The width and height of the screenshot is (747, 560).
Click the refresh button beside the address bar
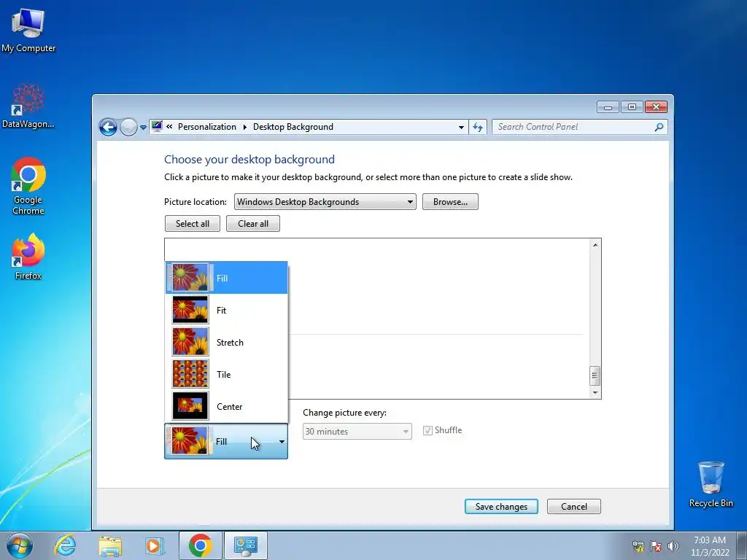click(x=478, y=127)
